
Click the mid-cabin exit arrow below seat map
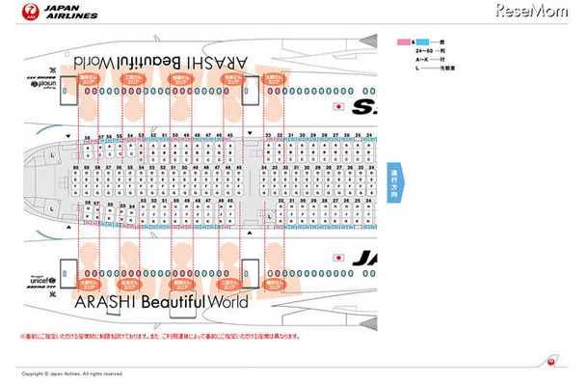click(x=250, y=233)
